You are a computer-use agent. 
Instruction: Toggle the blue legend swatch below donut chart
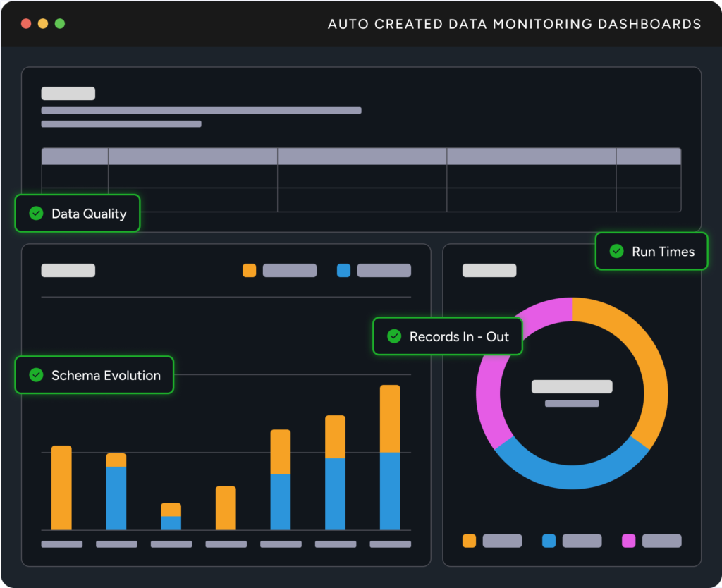[x=549, y=541]
